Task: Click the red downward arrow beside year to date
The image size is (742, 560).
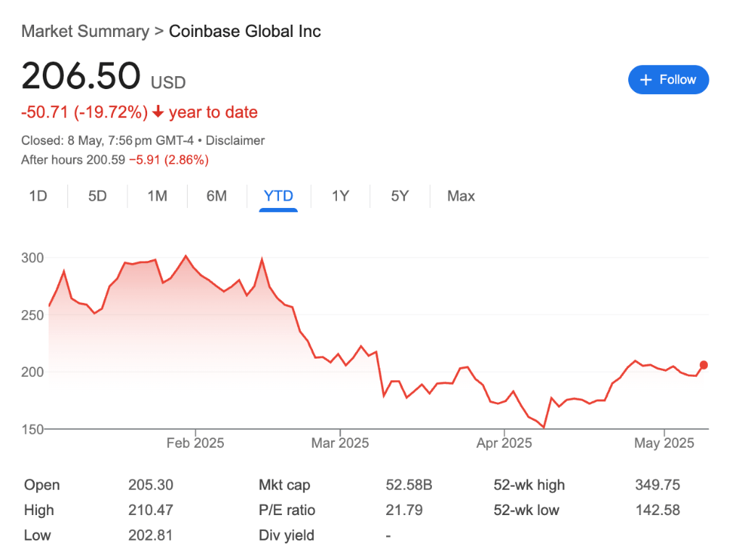Action: [x=157, y=112]
